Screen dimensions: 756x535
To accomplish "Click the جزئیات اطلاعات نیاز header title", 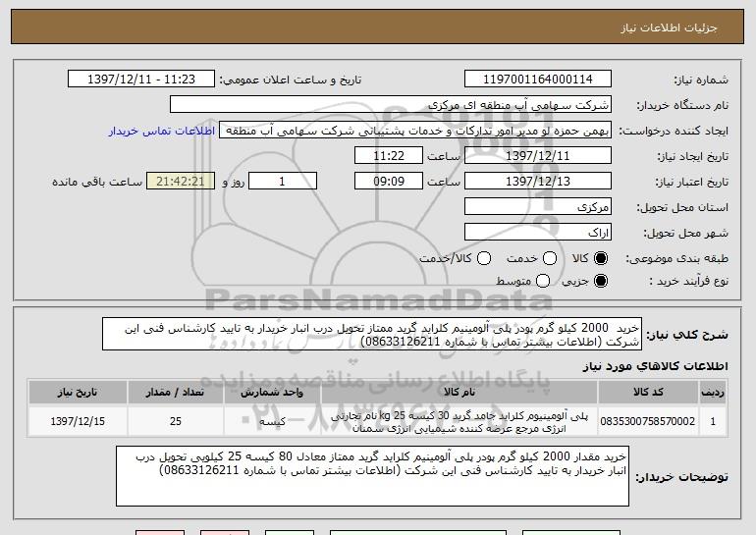I will [x=669, y=27].
